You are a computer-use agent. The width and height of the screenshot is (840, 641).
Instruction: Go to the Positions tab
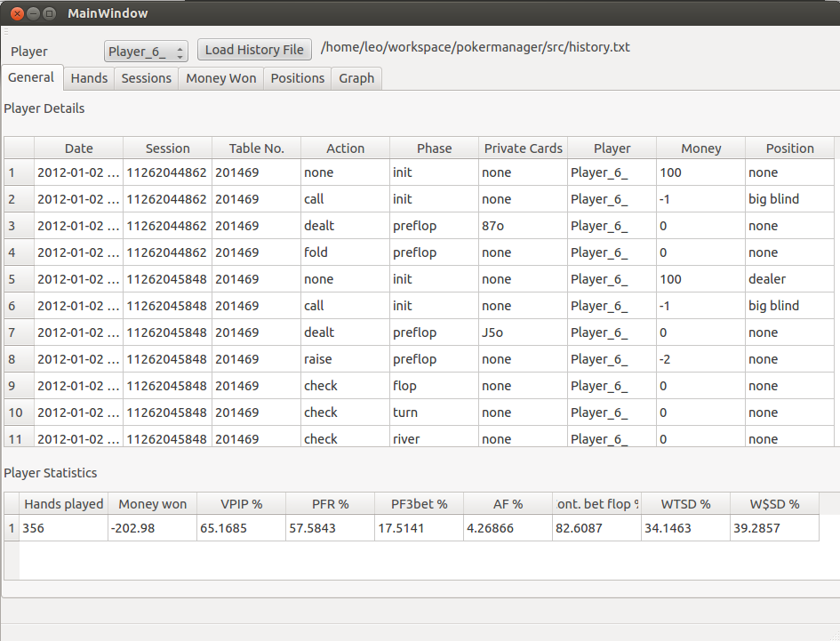pos(298,78)
